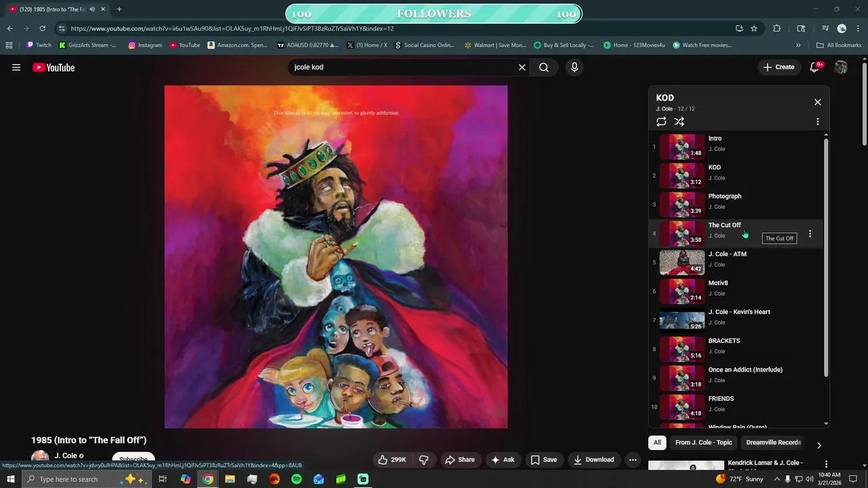Open KOD playlist options three-dot menu
This screenshot has height=488, width=868.
tap(818, 122)
